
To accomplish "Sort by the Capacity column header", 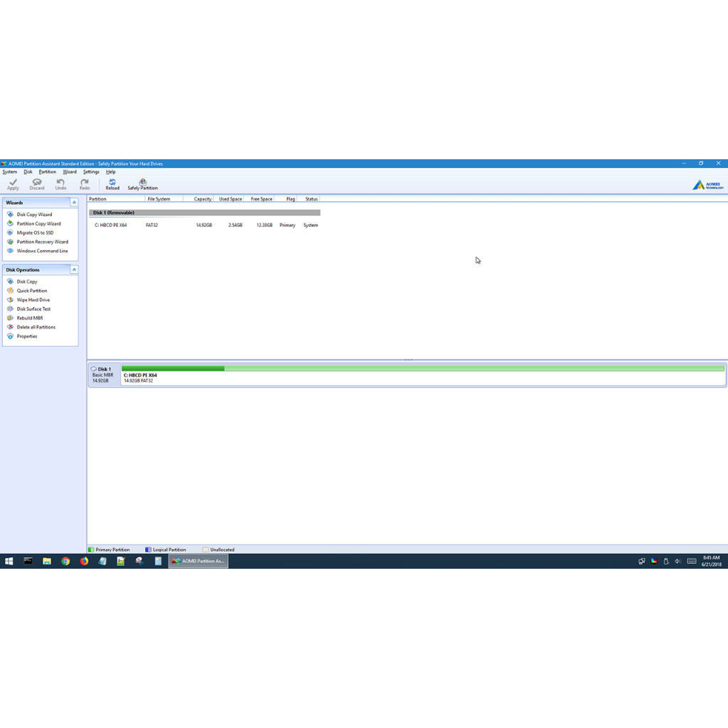I will 198,199.
